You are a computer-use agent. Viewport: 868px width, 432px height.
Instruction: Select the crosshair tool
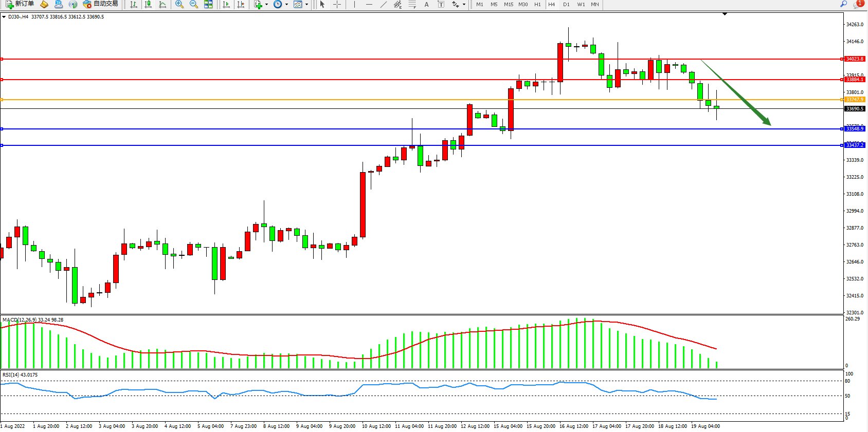[337, 4]
